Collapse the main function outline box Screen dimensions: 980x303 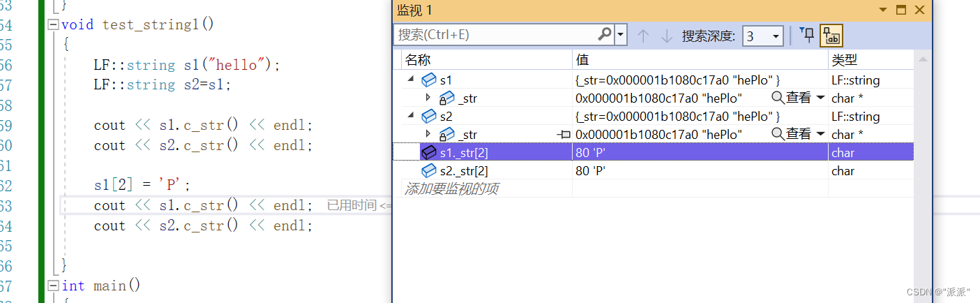tap(53, 286)
